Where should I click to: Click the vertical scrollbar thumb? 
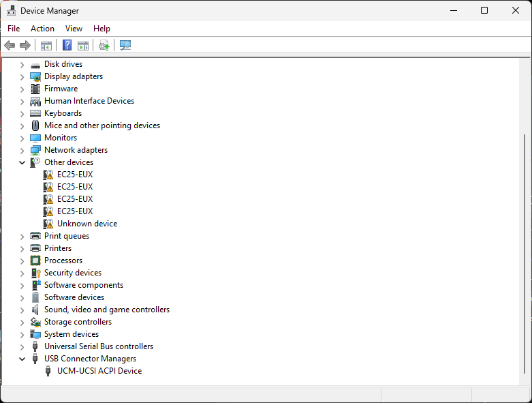pos(525,254)
